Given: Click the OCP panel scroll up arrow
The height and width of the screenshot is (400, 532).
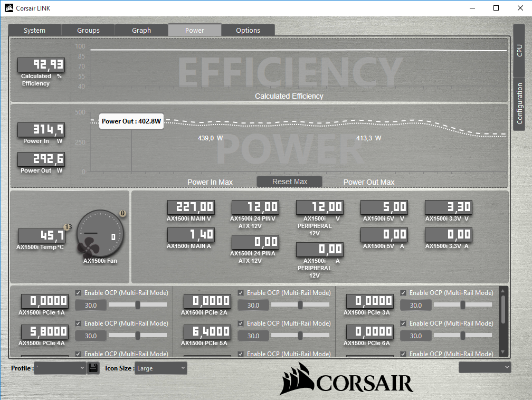Looking at the screenshot, I should point(503,291).
